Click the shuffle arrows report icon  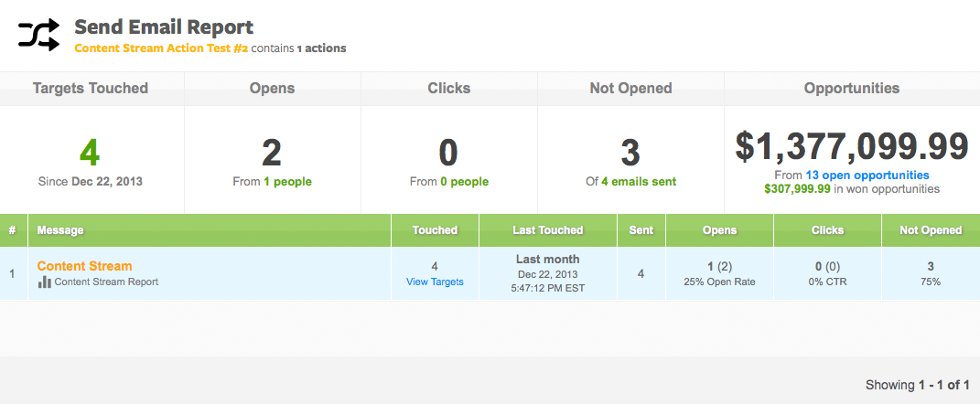pos(38,35)
